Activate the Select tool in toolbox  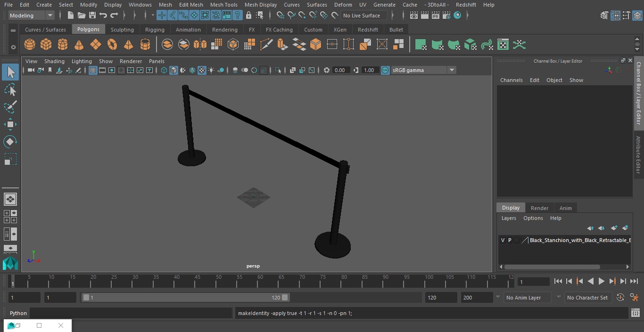(10, 72)
